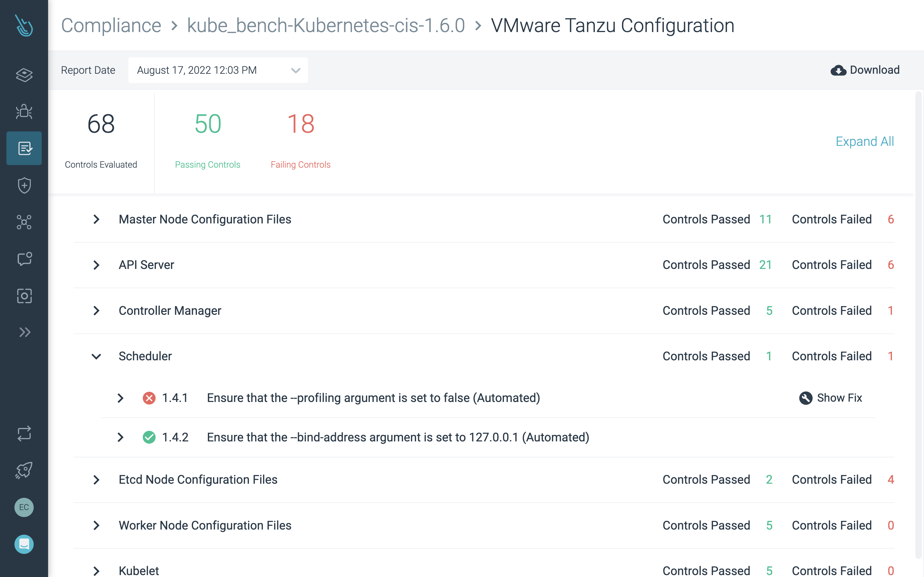Collapse the Scheduler section
This screenshot has width=924, height=577.
pos(96,355)
